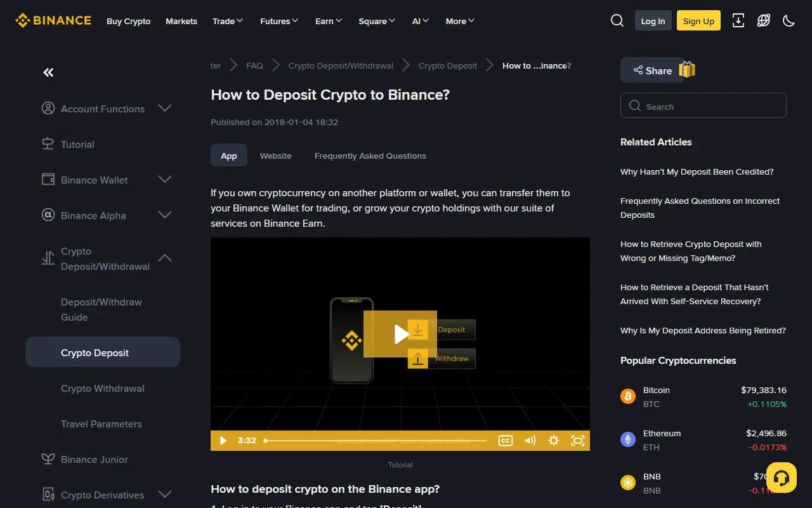Viewport: 812px width, 508px height.
Task: Go to Buy Crypto
Action: pos(129,21)
